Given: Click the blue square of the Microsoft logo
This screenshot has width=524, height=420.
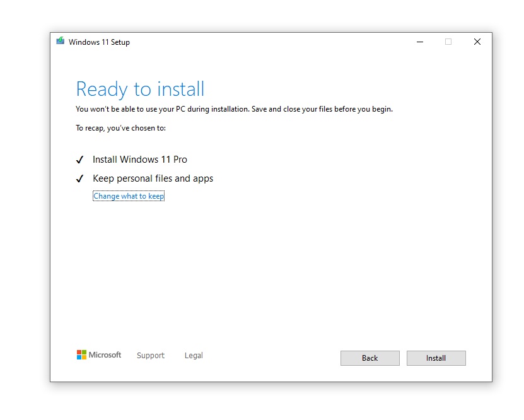Looking at the screenshot, I should click(x=80, y=358).
